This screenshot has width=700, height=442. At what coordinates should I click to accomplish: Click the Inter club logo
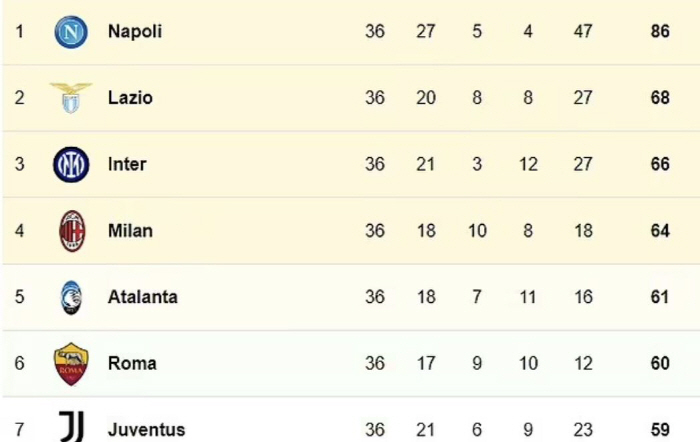pos(71,164)
